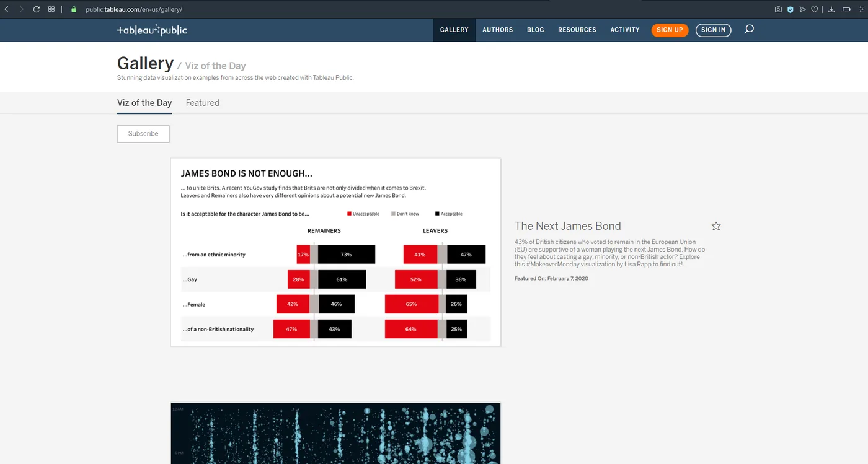This screenshot has height=464, width=868.
Task: Click the blue shield privacy icon
Action: coord(790,9)
